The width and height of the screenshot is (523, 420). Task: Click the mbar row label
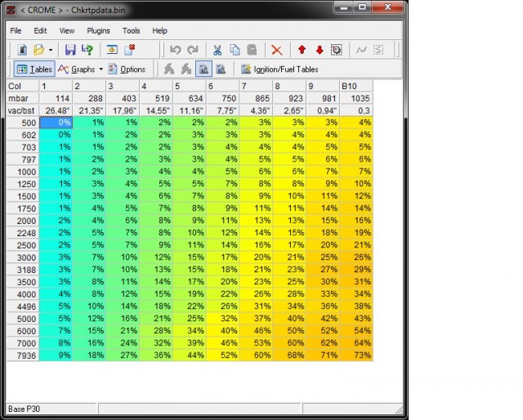pos(23,98)
